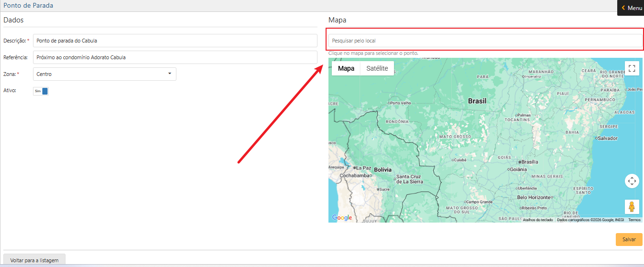Screen dimensions: 644x267
Task: Click Atalhos do teclado on map
Action: pos(537,220)
